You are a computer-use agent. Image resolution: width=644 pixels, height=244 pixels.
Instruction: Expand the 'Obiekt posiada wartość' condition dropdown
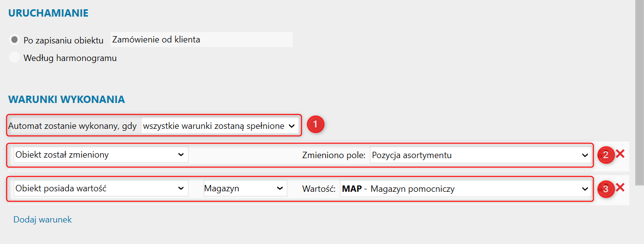coord(100,188)
